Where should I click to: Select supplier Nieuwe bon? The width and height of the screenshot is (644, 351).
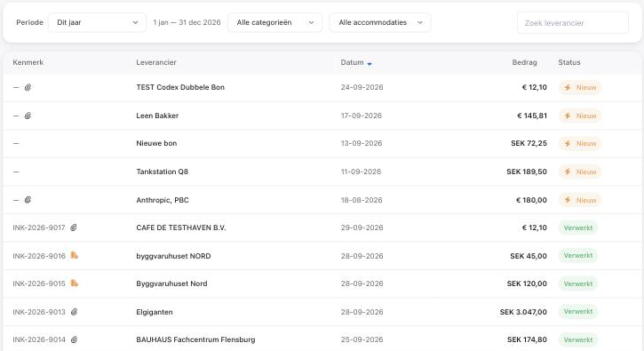tap(156, 143)
